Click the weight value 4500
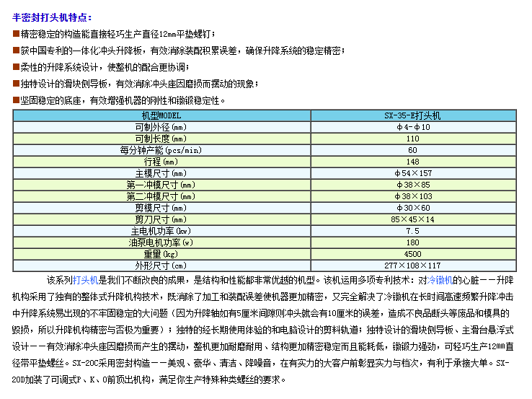 click(x=413, y=255)
